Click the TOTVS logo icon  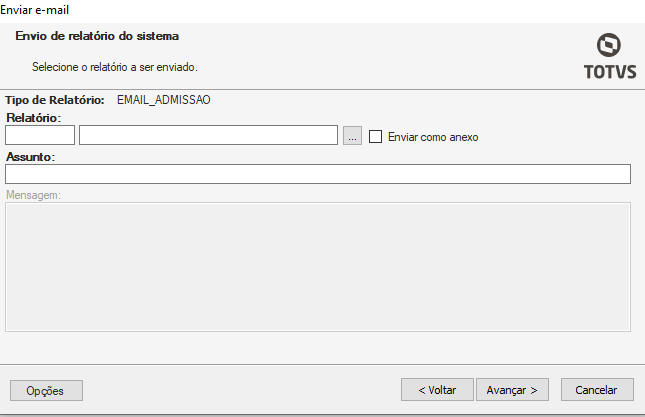pyautogui.click(x=607, y=46)
